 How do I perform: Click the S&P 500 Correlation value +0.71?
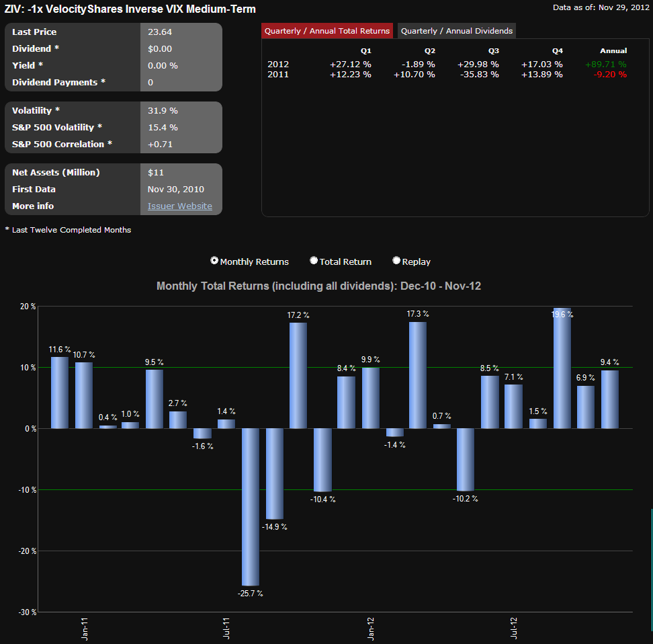pyautogui.click(x=160, y=145)
